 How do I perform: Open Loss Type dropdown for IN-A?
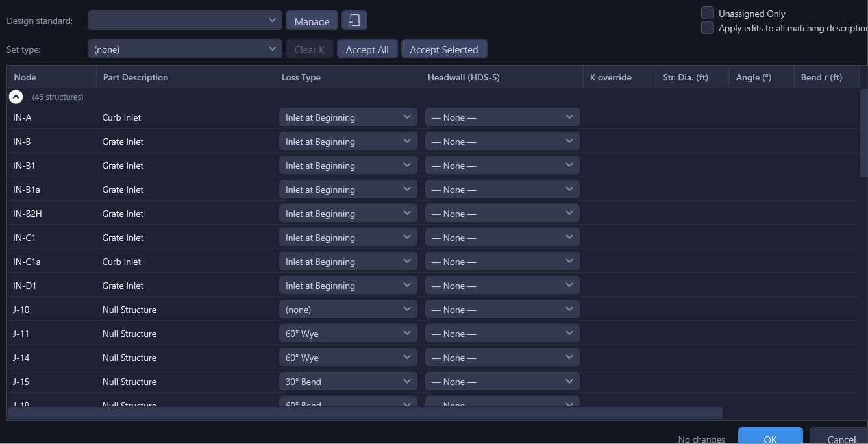point(348,117)
